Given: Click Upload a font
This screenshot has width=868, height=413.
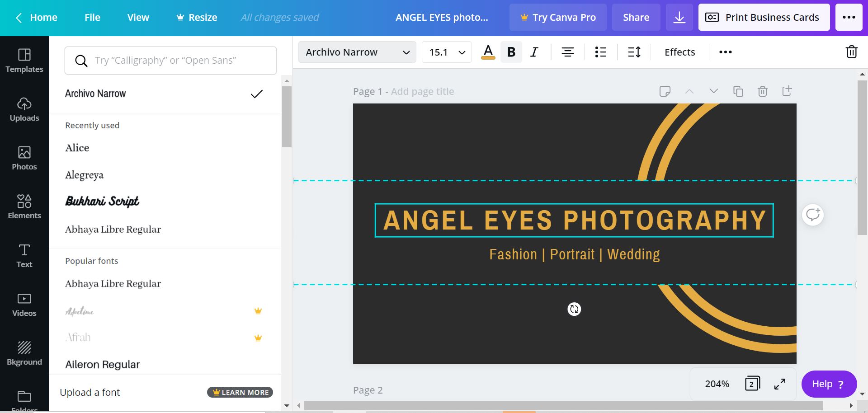Looking at the screenshot, I should coord(90,392).
